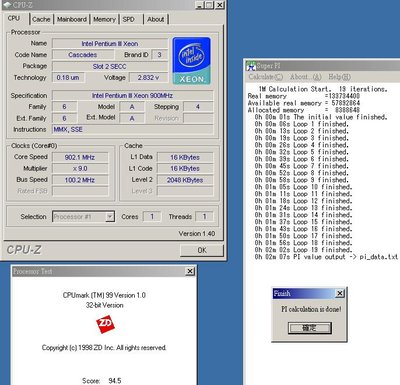Image resolution: width=400 pixels, height=385 pixels.
Task: Expand the Processor #1 selection dropdown
Action: click(109, 217)
